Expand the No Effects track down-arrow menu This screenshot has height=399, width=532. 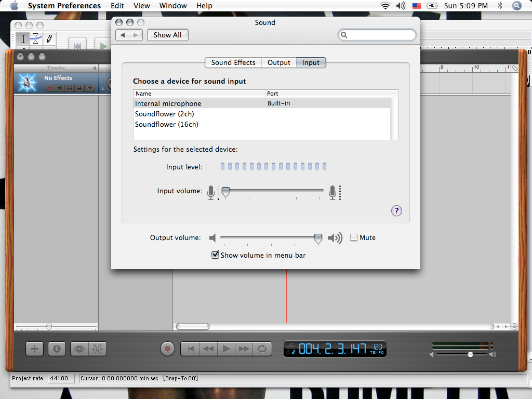(89, 88)
